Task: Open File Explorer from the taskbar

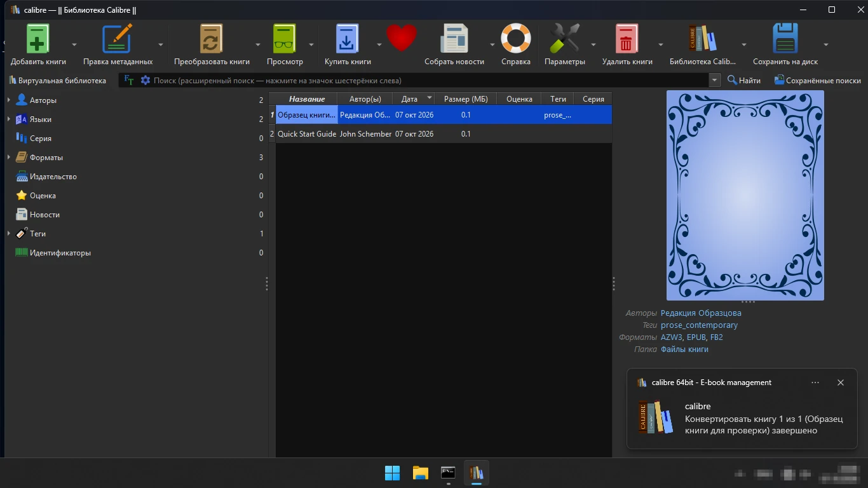Action: click(421, 473)
